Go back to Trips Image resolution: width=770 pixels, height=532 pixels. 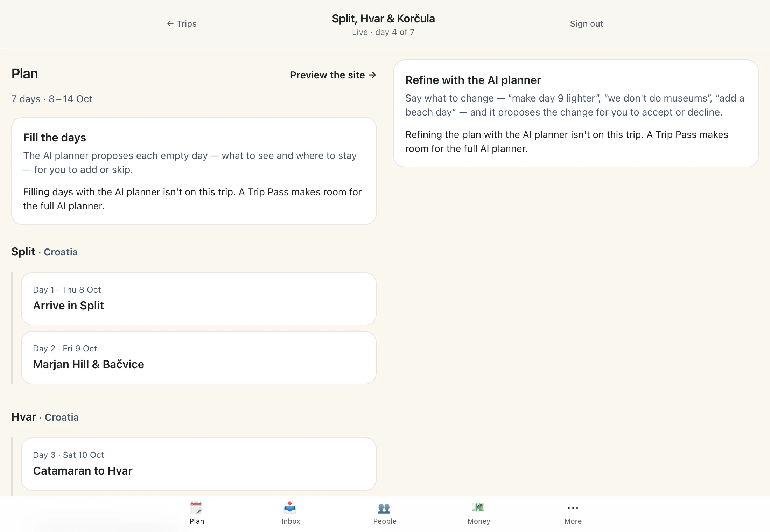(182, 24)
